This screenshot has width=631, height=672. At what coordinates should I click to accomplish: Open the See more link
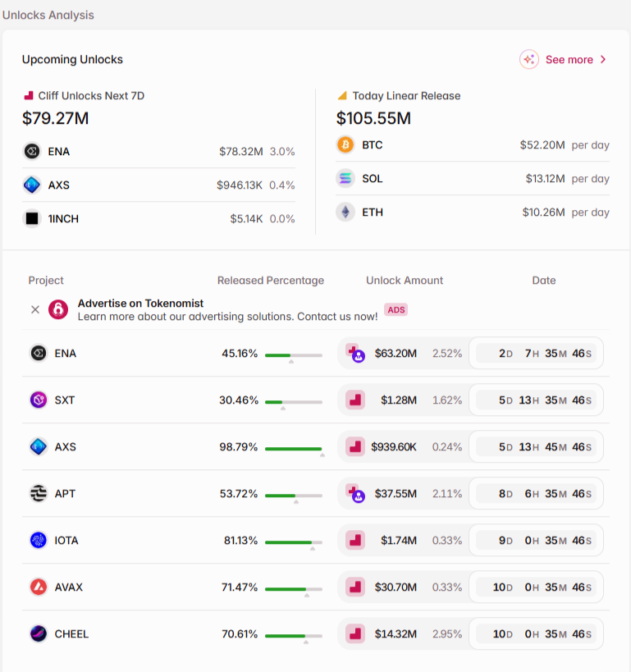tap(569, 60)
